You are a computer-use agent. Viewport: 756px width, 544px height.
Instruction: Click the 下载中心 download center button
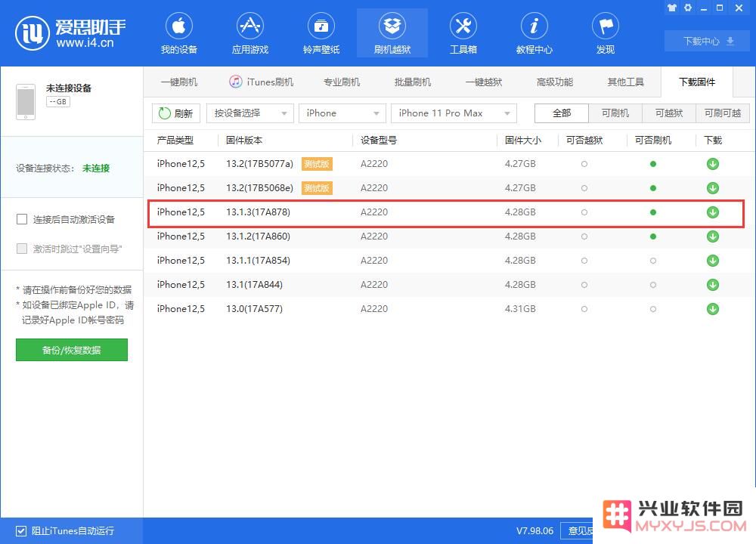pyautogui.click(x=708, y=42)
